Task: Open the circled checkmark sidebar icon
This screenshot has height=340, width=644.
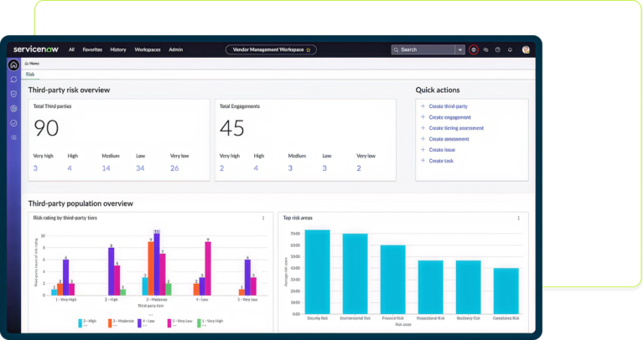Action: coord(13,123)
